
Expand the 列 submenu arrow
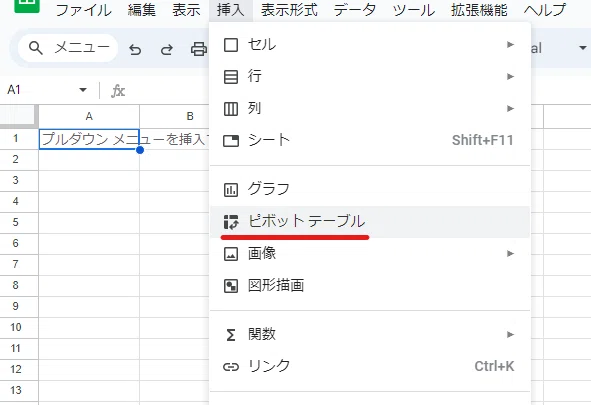[x=510, y=109]
